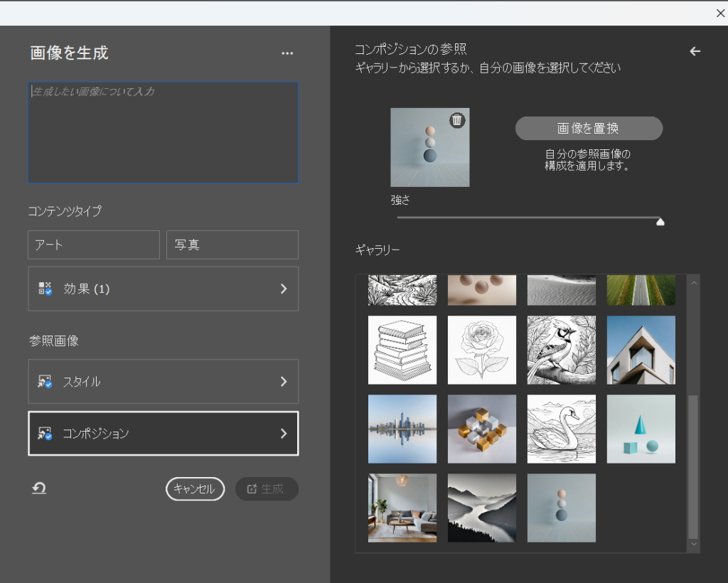
Task: Expand the コンポジション chevron arrow
Action: (283, 433)
